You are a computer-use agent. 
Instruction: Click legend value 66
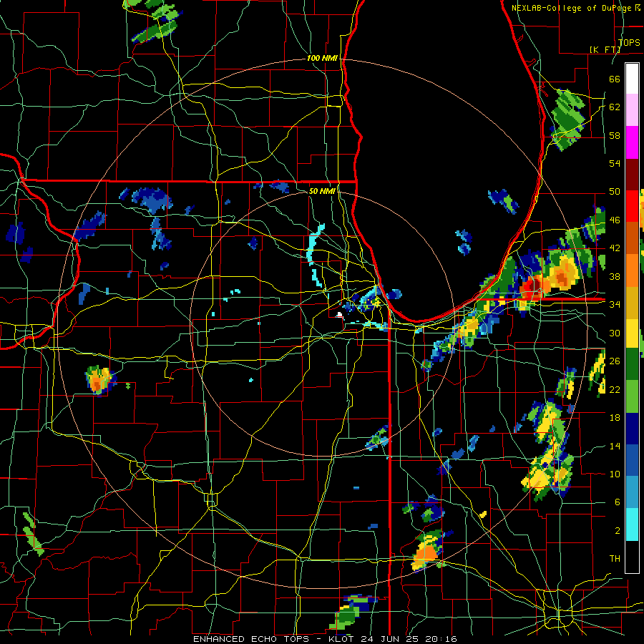click(x=615, y=79)
